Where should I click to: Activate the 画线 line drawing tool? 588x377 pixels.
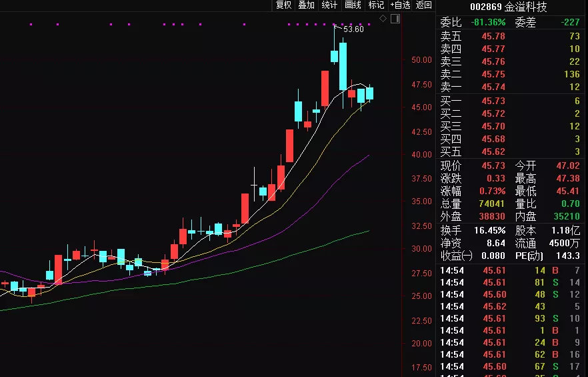(x=353, y=5)
